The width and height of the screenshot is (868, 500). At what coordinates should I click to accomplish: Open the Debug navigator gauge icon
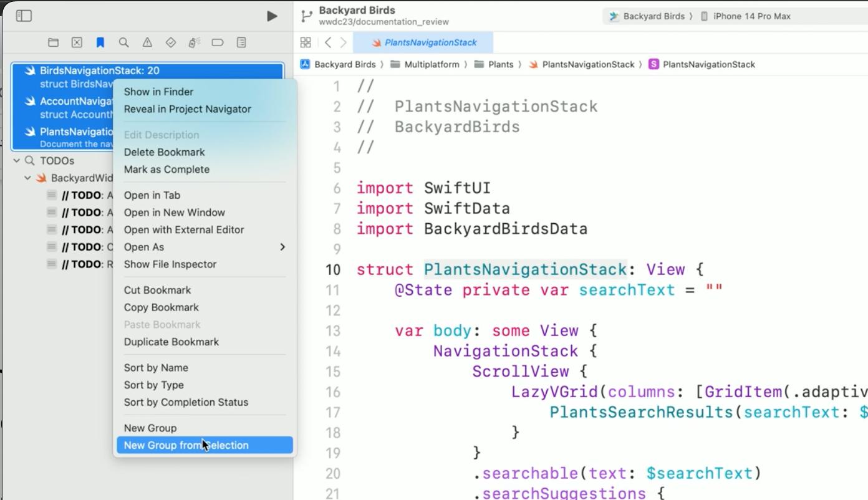point(193,42)
